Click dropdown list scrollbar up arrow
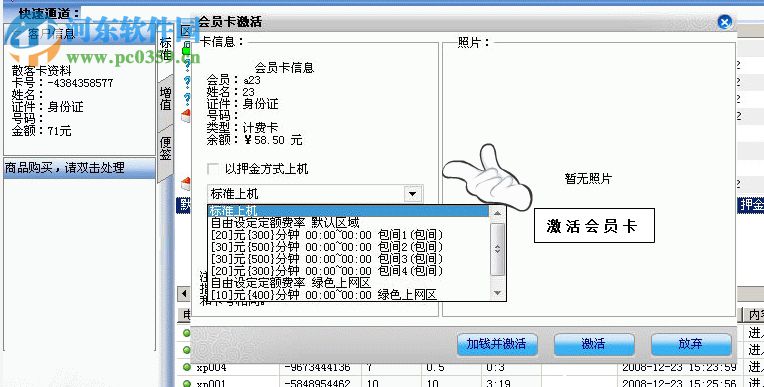This screenshot has width=764, height=387. 497,213
